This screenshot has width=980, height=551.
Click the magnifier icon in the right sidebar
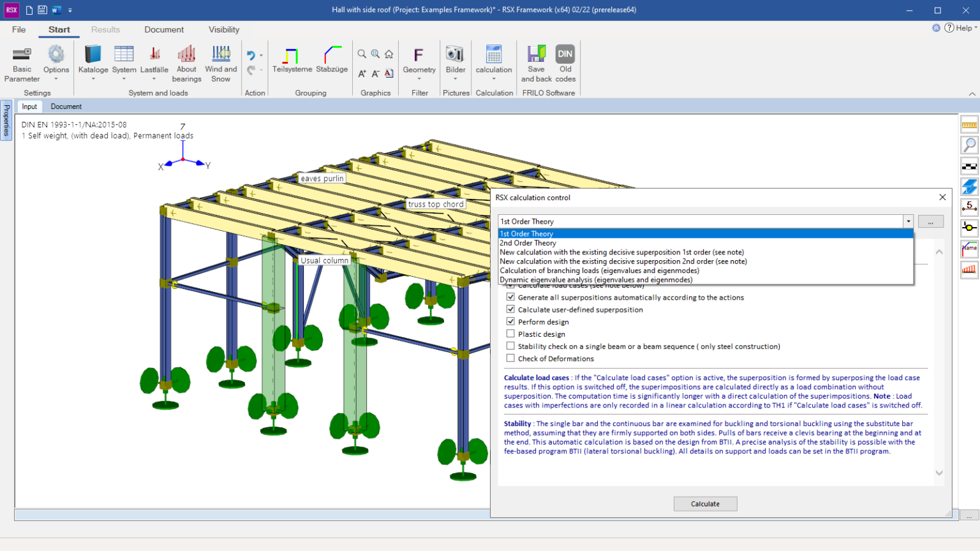tap(970, 145)
